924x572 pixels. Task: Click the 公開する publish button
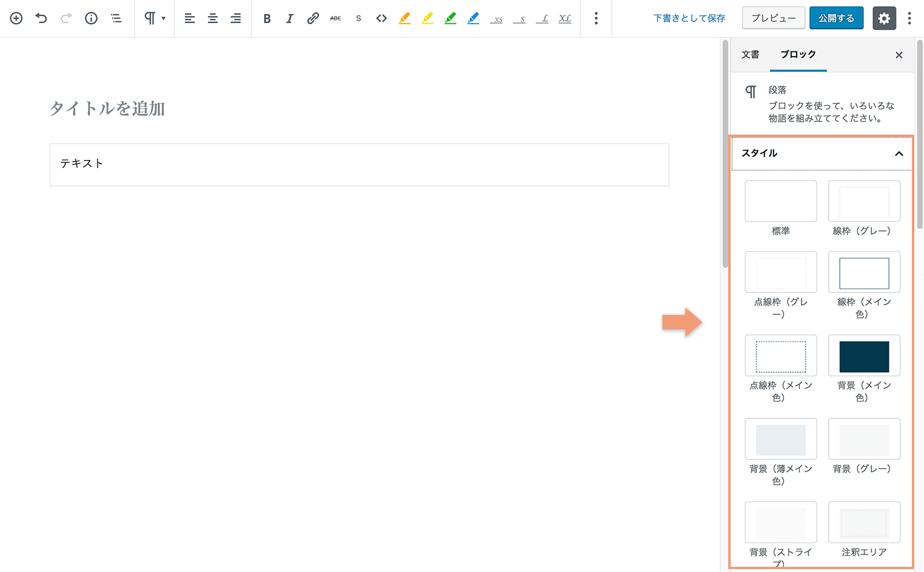[x=836, y=18]
